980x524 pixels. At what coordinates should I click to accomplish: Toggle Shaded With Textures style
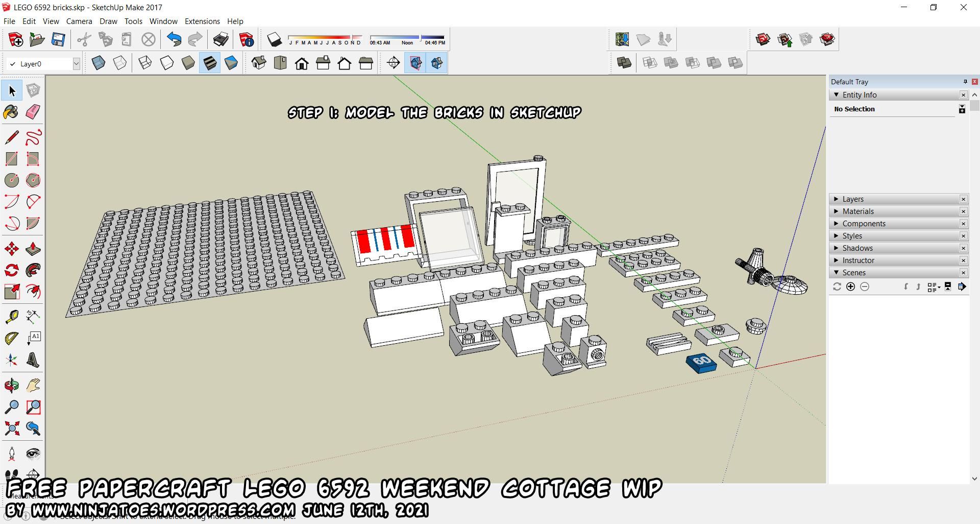point(210,63)
